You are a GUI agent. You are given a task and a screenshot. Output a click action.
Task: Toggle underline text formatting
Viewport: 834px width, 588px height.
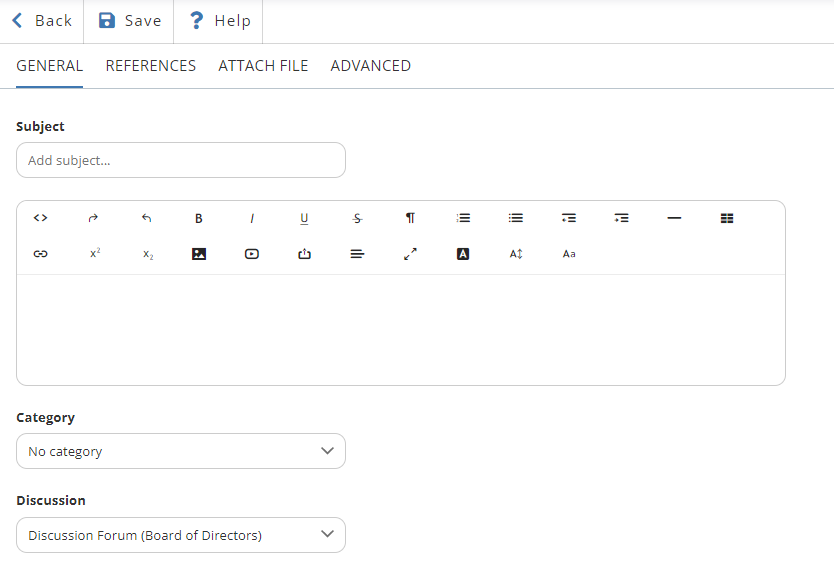pos(305,218)
